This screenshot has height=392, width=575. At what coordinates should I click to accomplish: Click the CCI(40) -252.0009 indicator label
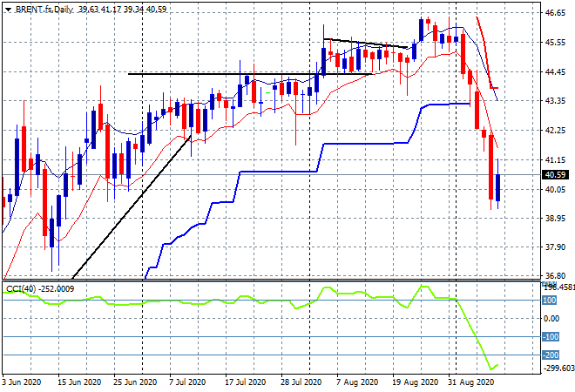pos(40,289)
